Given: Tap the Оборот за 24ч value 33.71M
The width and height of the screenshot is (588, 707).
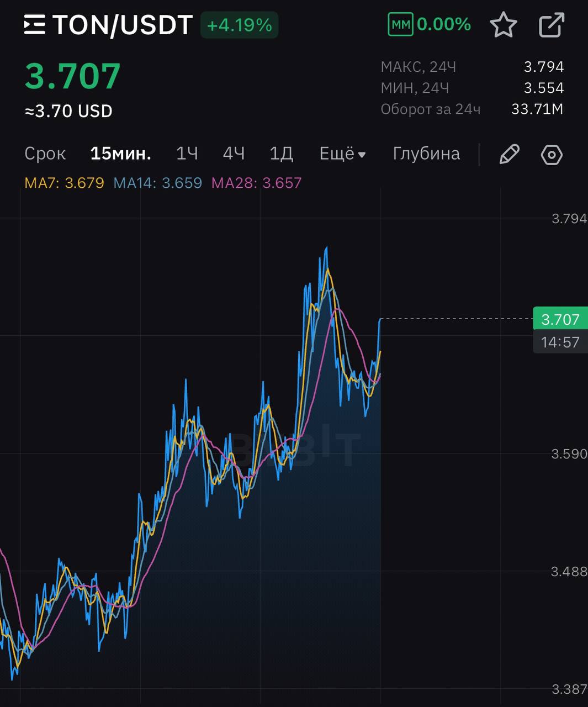Looking at the screenshot, I should [x=537, y=109].
